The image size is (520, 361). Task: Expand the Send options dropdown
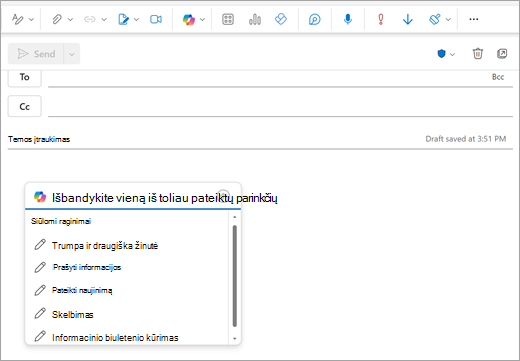72,54
